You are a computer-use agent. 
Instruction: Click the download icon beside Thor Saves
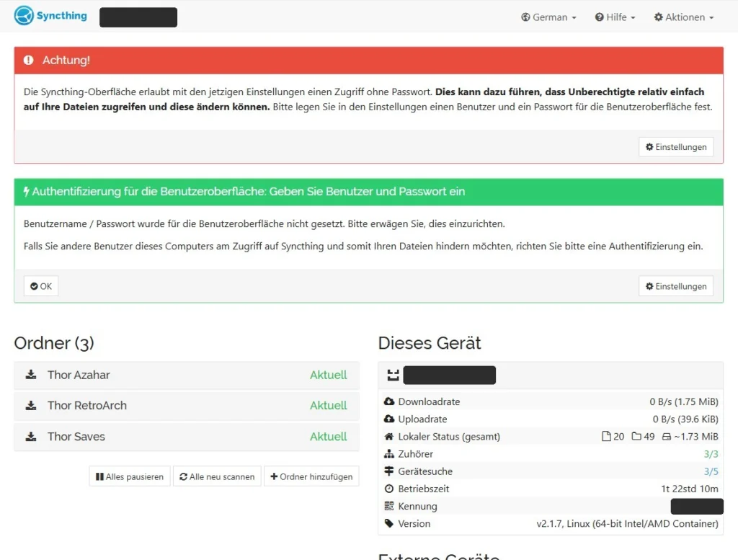pyautogui.click(x=30, y=436)
